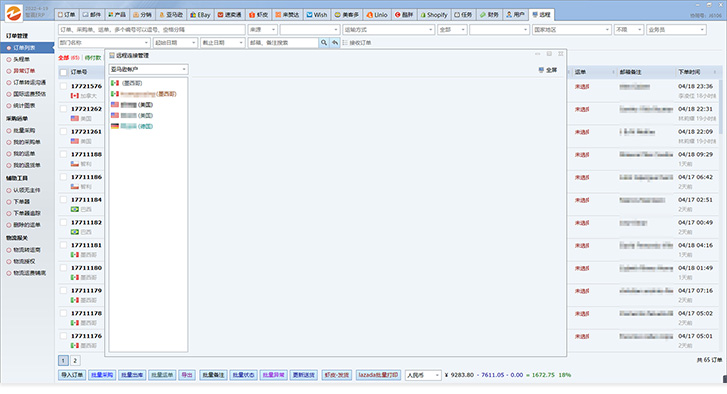Tick checkbox for order 17721262

[64, 109]
